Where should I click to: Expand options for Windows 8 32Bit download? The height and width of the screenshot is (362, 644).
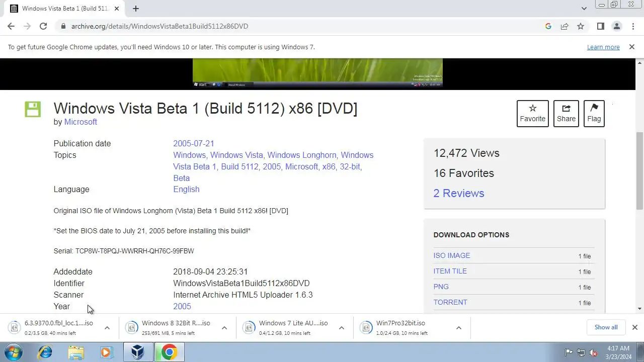[224, 328]
